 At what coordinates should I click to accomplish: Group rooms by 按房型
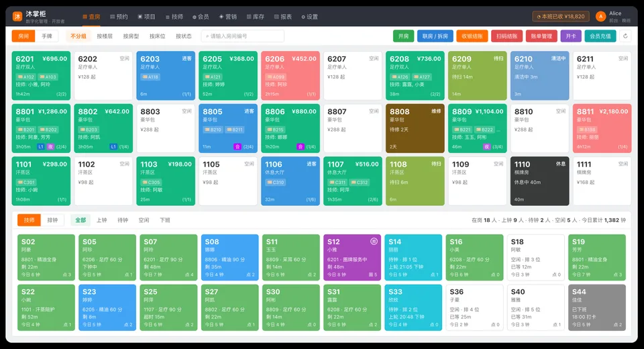click(131, 36)
